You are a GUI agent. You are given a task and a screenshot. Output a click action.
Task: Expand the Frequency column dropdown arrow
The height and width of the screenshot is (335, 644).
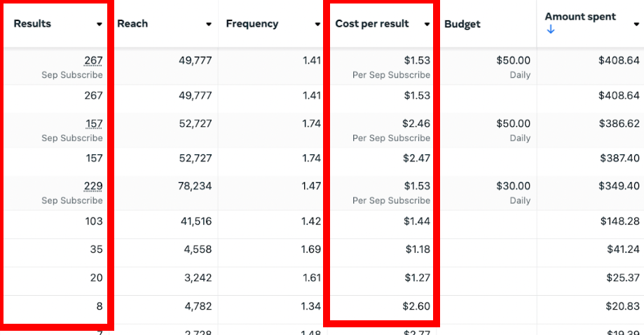pos(317,25)
